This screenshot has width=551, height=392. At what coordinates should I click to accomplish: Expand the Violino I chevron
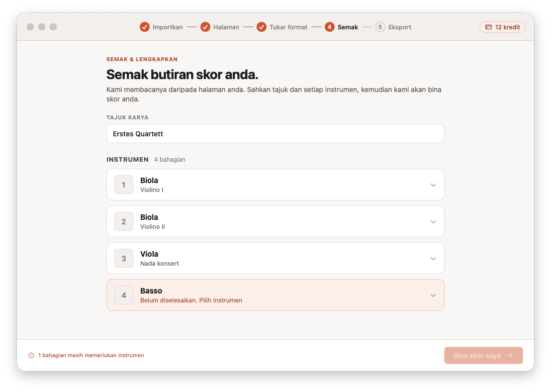tap(433, 185)
